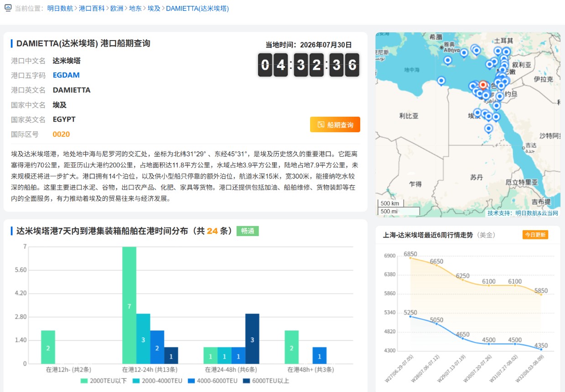The width and height of the screenshot is (565, 392).
Task: Click the W32(08.03-08.09) week label
Action: (x=530, y=368)
